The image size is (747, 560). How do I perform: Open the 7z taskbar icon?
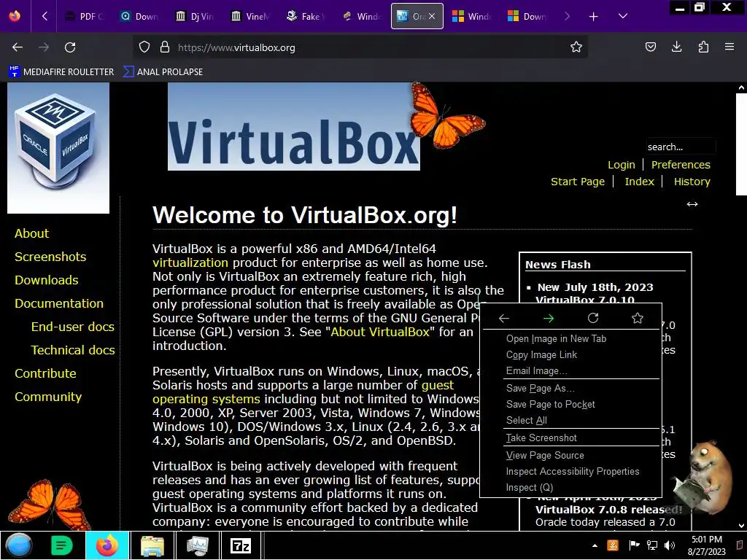[241, 545]
